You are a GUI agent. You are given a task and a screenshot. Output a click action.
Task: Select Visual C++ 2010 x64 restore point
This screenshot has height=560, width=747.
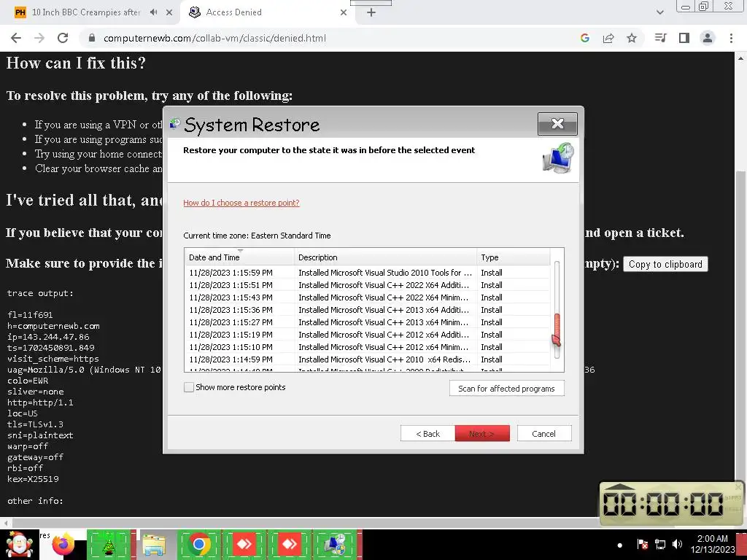[368, 359]
